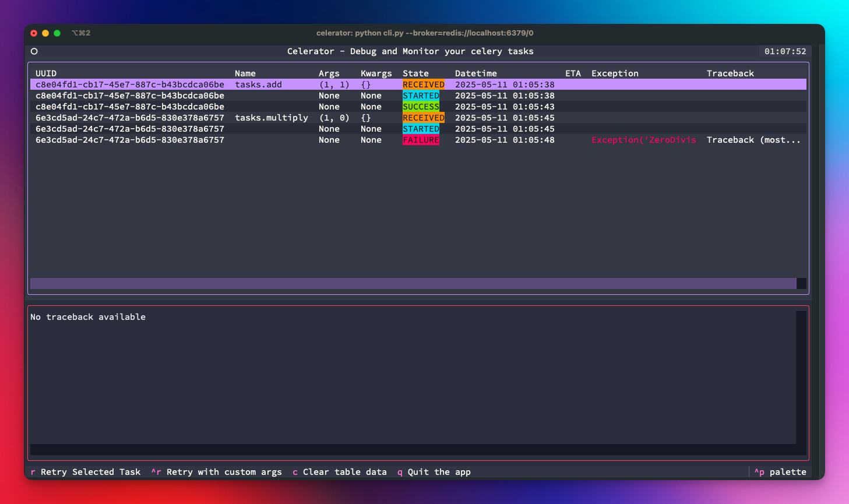Open the command palette from footer
Viewport: 849px width, 504px height.
coord(780,472)
